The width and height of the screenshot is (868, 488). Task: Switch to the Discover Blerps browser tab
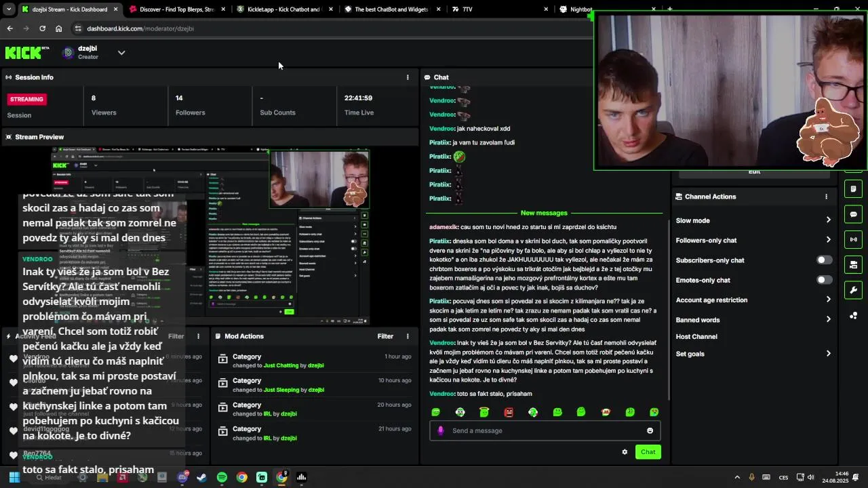[176, 9]
